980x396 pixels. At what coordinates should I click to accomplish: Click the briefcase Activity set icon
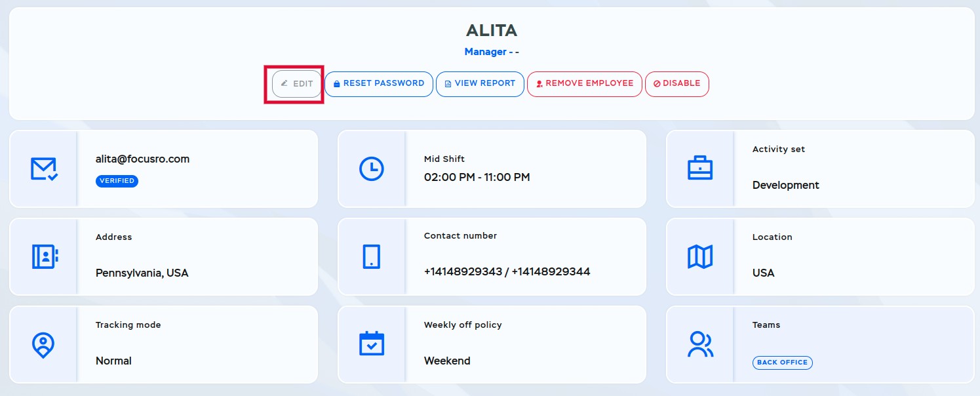(x=700, y=168)
